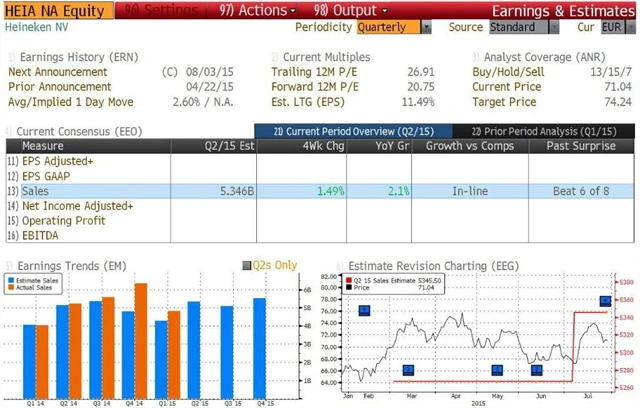Image resolution: width=640 pixels, height=408 pixels.
Task: Click the Source Standard selection box
Action: click(x=519, y=27)
